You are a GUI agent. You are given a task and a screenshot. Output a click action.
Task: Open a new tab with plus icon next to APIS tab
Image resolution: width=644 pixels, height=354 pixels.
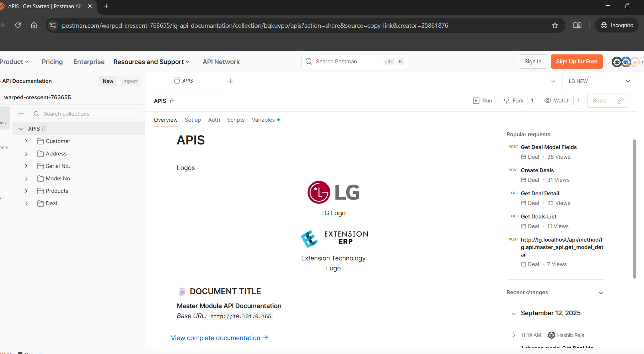tap(230, 81)
